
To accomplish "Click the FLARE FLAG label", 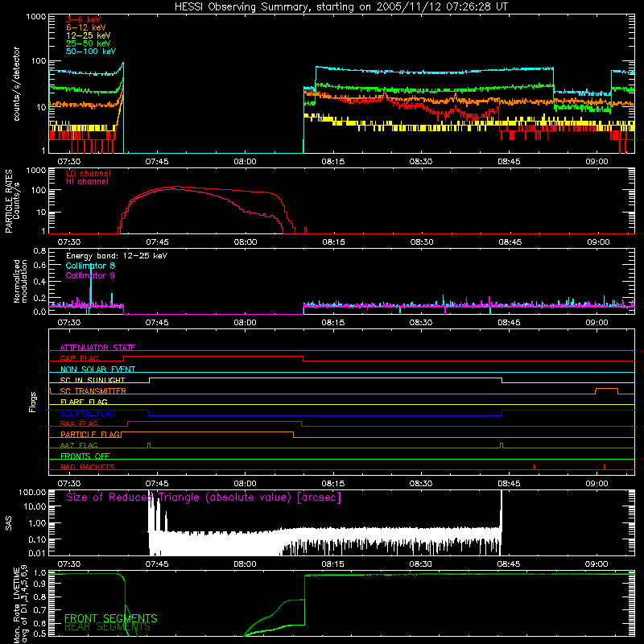I will click(84, 402).
